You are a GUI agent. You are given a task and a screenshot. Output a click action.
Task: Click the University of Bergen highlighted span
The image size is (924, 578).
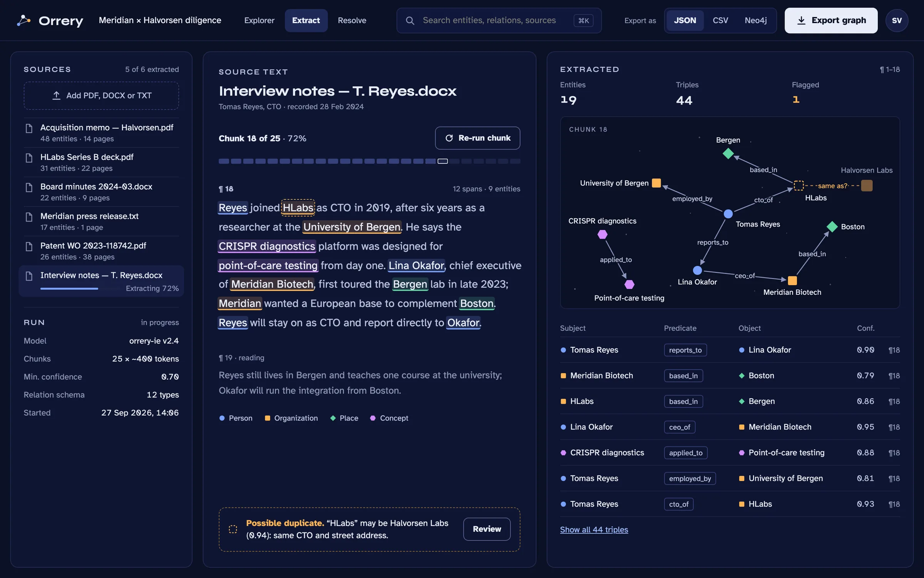pyautogui.click(x=352, y=227)
